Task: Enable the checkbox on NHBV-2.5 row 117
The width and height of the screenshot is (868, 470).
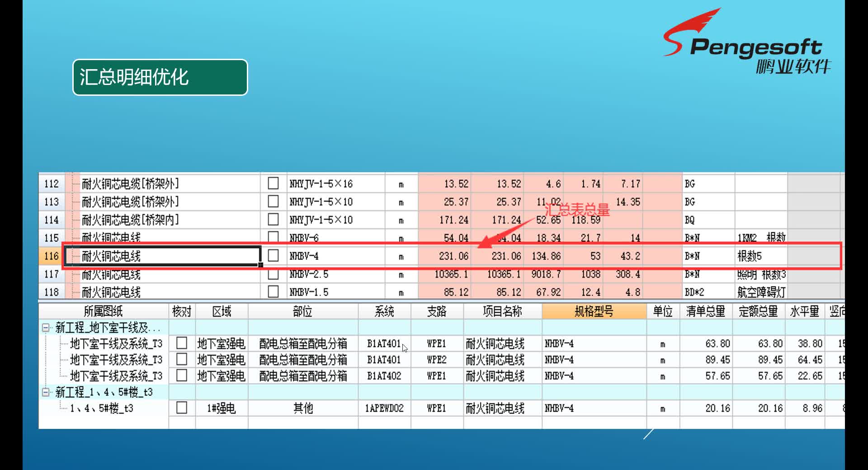Action: tap(274, 274)
